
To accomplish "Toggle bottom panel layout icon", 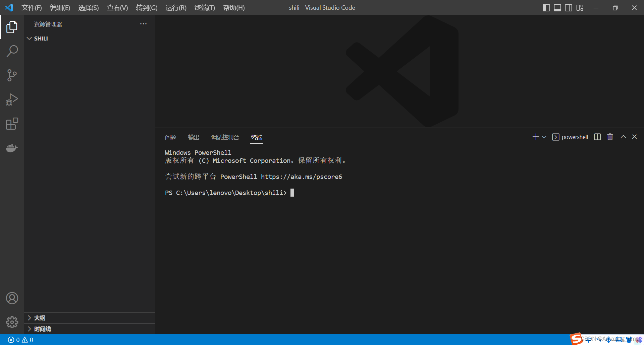I will 557,8.
